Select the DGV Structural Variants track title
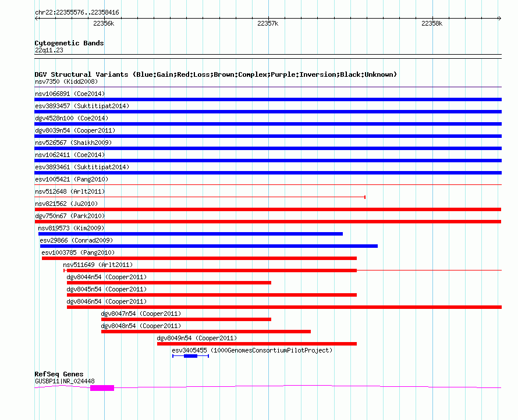 click(216, 74)
